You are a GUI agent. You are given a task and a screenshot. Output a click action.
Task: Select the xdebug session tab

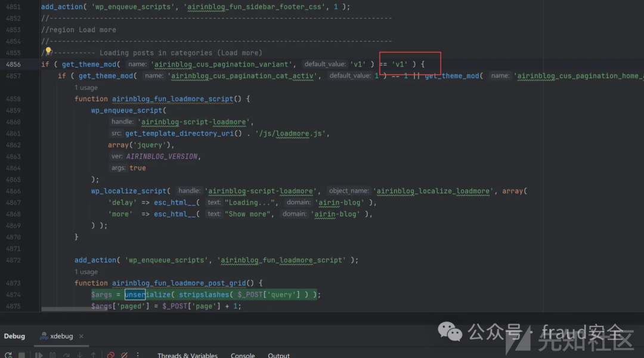(x=61, y=336)
